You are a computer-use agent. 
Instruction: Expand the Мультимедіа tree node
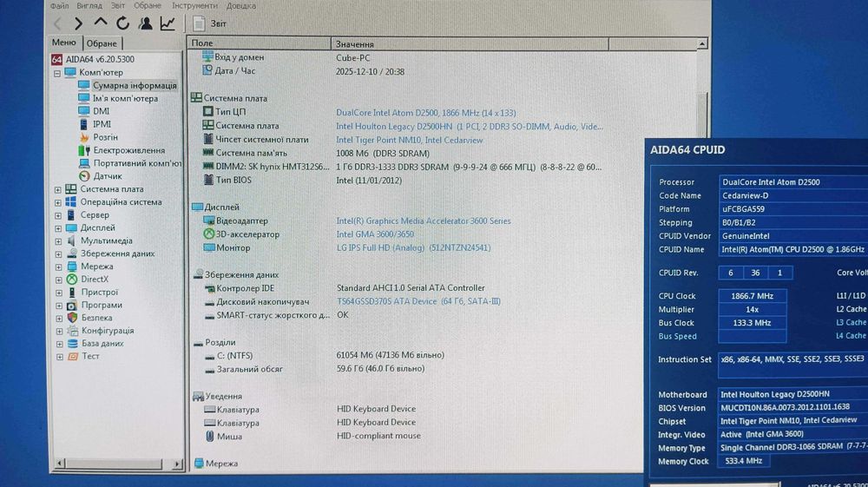59,241
